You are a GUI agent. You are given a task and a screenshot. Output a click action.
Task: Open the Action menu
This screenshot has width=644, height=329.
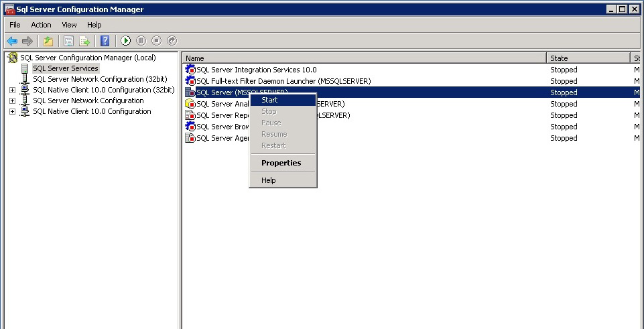click(x=41, y=25)
